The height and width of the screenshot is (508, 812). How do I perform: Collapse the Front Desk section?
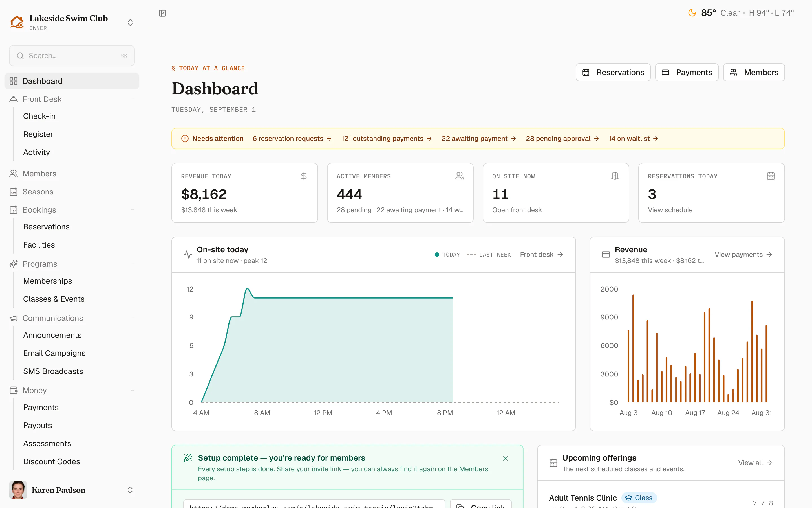point(133,99)
